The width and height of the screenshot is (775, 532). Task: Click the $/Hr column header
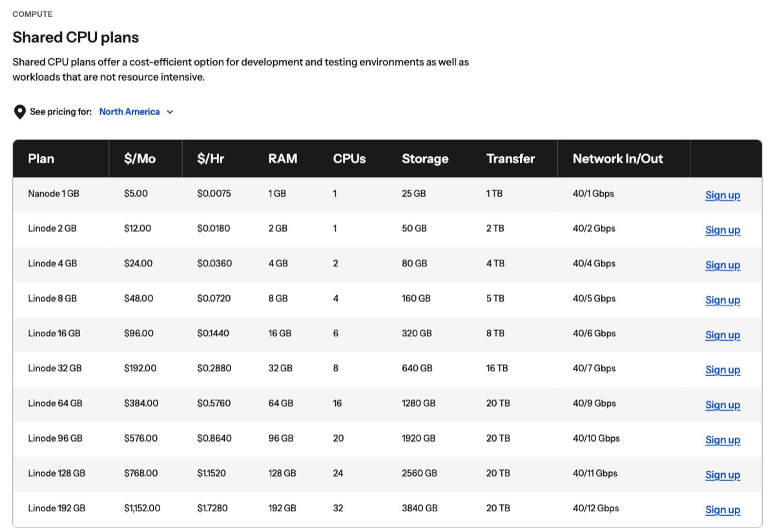click(211, 159)
